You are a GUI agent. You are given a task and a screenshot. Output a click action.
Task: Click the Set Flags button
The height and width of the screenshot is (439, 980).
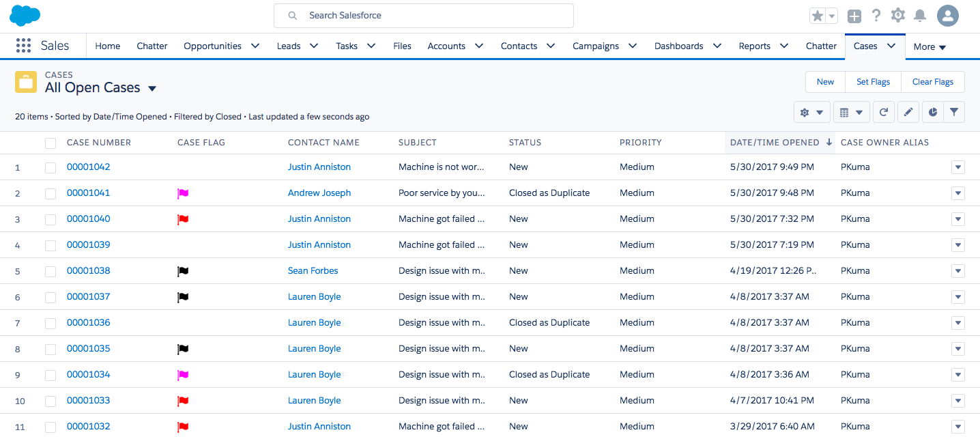(x=873, y=82)
